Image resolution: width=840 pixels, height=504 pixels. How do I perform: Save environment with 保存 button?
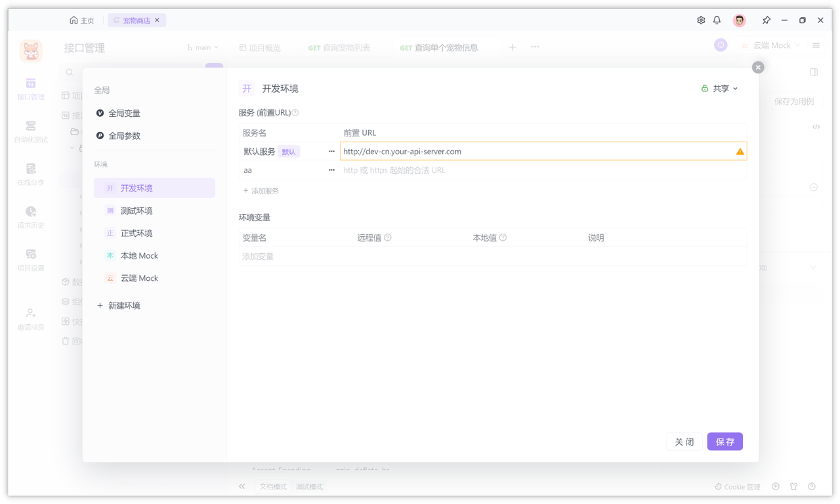pos(725,442)
